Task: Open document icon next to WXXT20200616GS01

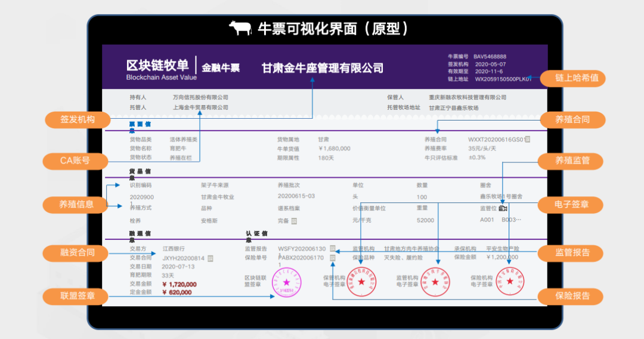Action: point(527,139)
